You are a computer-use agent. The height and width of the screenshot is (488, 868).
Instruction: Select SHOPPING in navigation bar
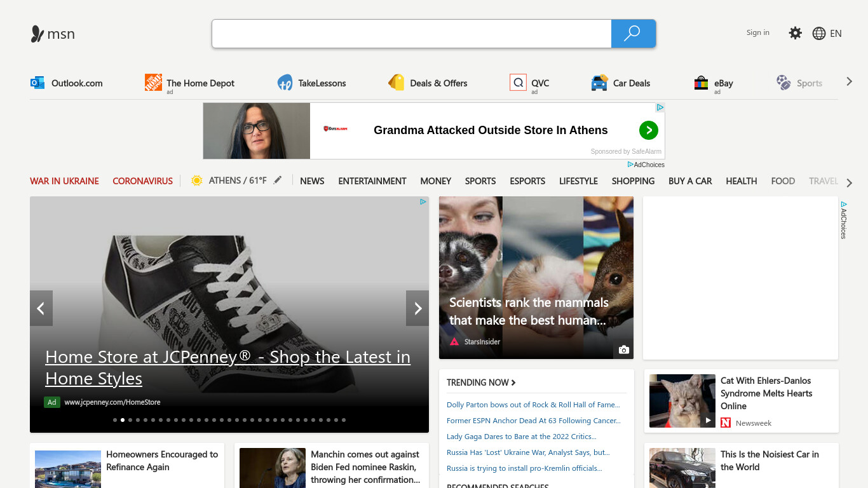(633, 181)
